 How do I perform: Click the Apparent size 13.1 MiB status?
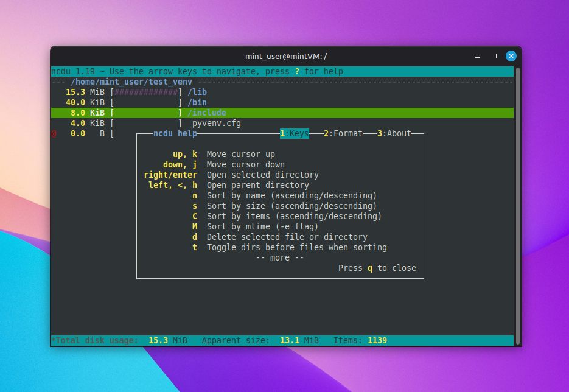260,340
